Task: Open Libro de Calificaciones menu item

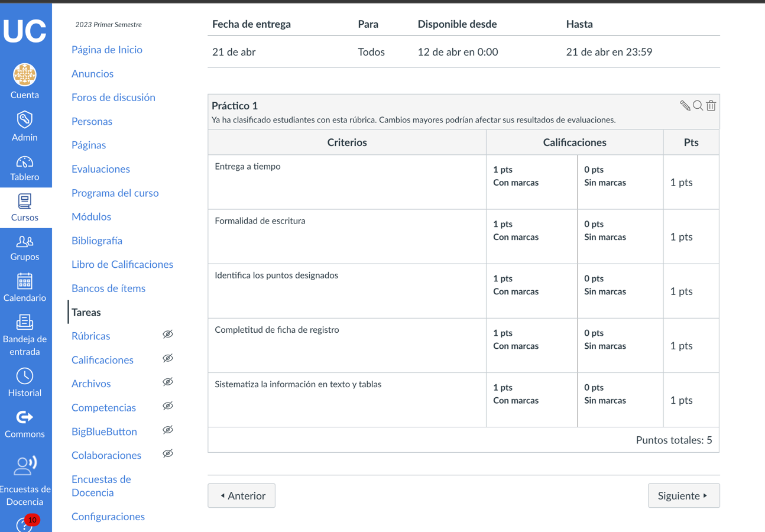Action: [x=122, y=264]
